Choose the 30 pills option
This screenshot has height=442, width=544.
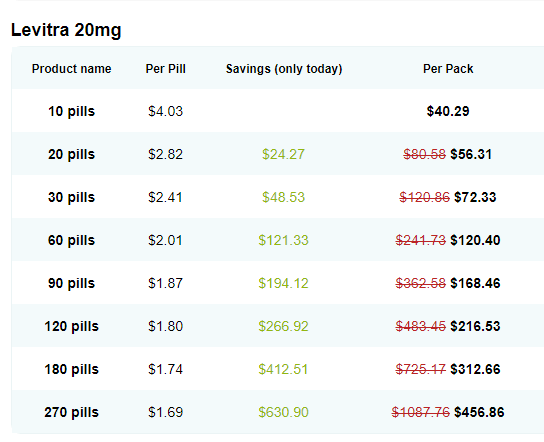(x=71, y=197)
